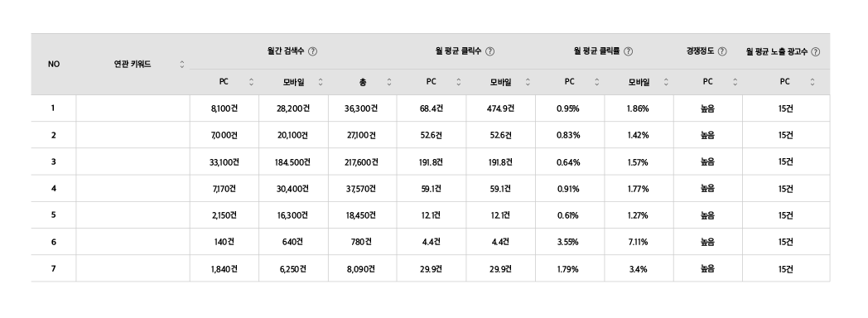Click question mark next to 경쟁정도
The image size is (868, 318).
point(722,51)
